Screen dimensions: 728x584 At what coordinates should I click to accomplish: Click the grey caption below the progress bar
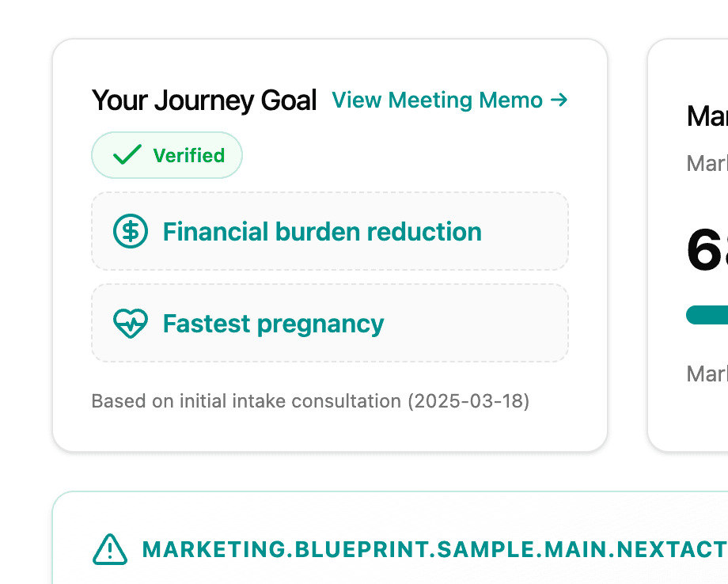pyautogui.click(x=707, y=374)
